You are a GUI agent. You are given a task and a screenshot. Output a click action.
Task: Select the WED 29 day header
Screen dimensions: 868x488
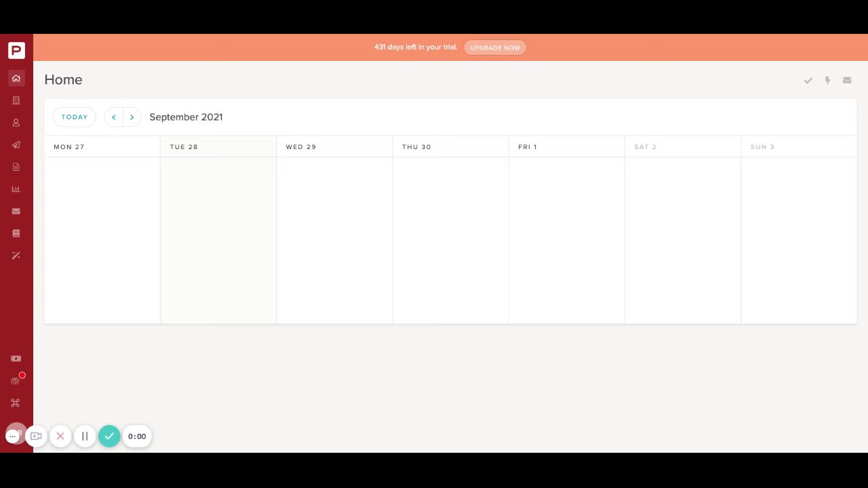pyautogui.click(x=334, y=146)
